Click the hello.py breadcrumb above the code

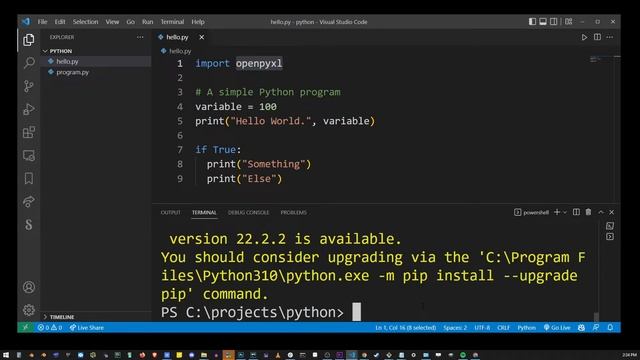176,51
